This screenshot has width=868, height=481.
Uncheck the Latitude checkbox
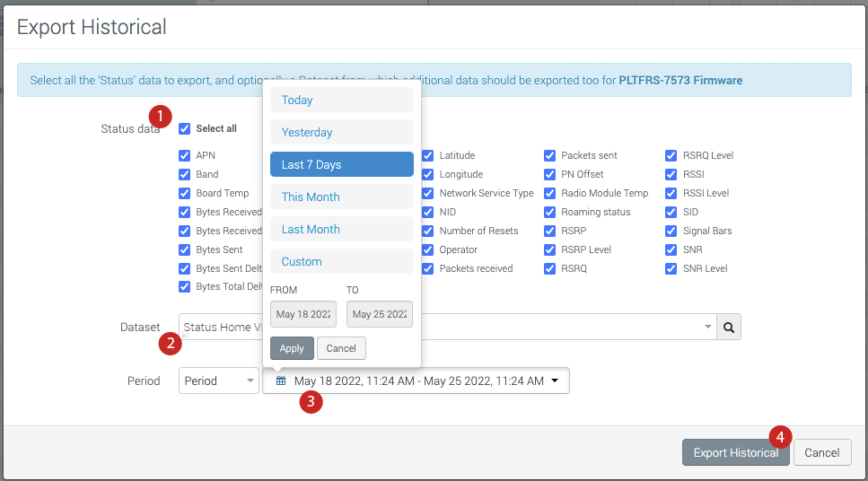coord(428,155)
